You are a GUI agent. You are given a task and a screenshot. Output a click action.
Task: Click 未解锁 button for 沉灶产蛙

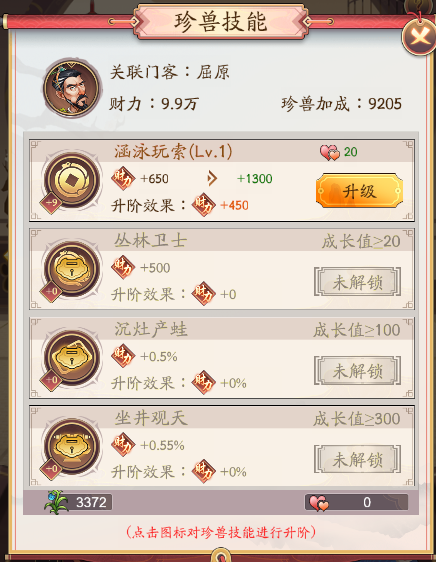click(357, 371)
